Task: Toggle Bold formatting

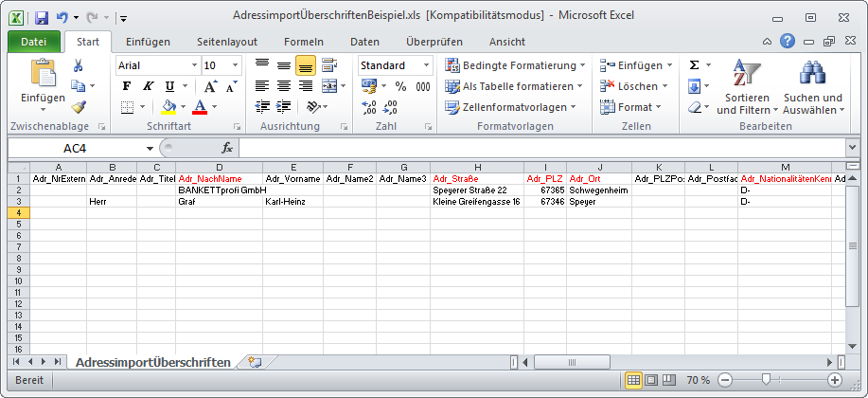Action: coord(127,86)
